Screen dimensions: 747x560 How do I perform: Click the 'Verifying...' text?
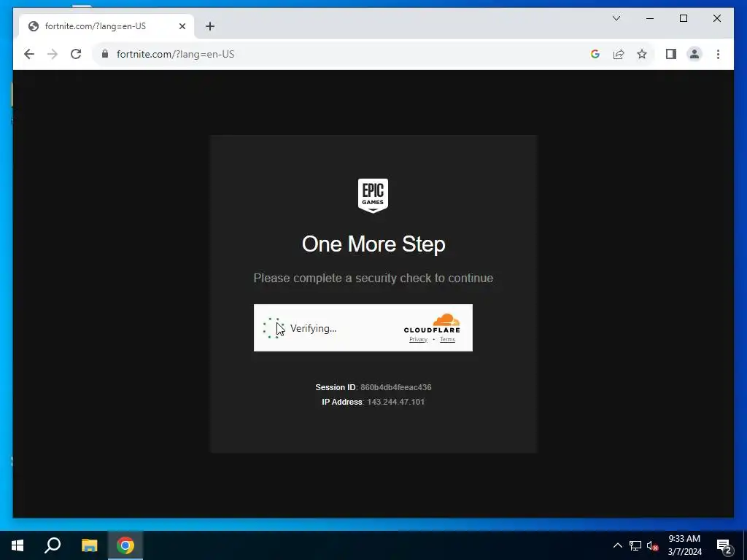[314, 329]
